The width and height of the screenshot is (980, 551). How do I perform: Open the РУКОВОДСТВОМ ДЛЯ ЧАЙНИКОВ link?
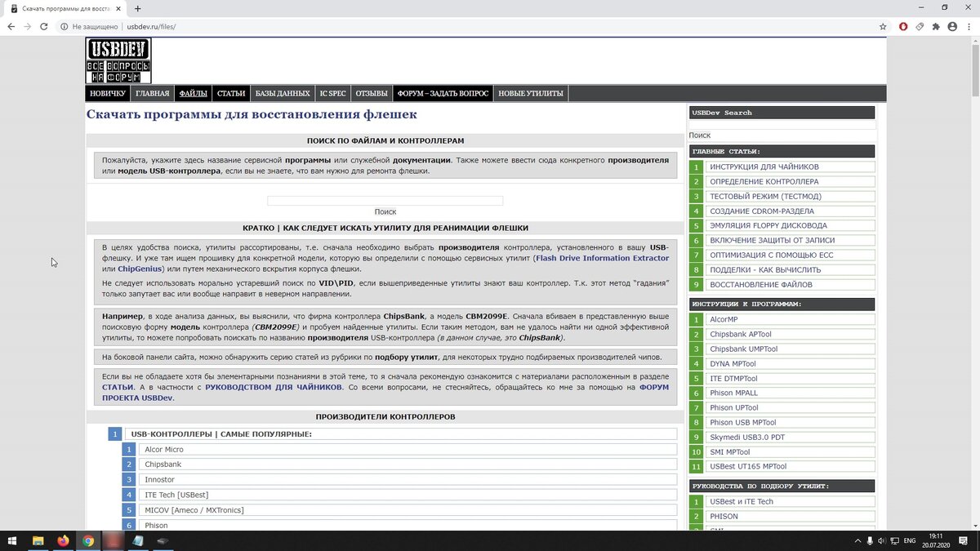coord(274,387)
